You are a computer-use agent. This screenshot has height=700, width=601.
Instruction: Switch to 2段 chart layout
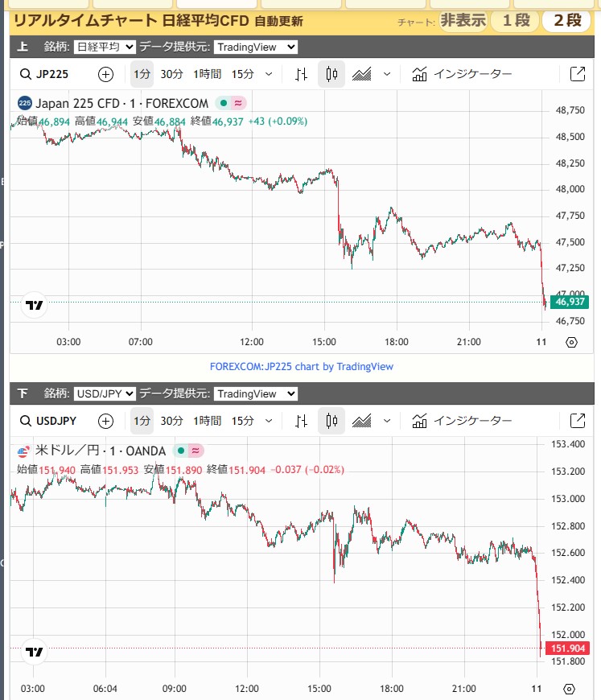pos(567,21)
